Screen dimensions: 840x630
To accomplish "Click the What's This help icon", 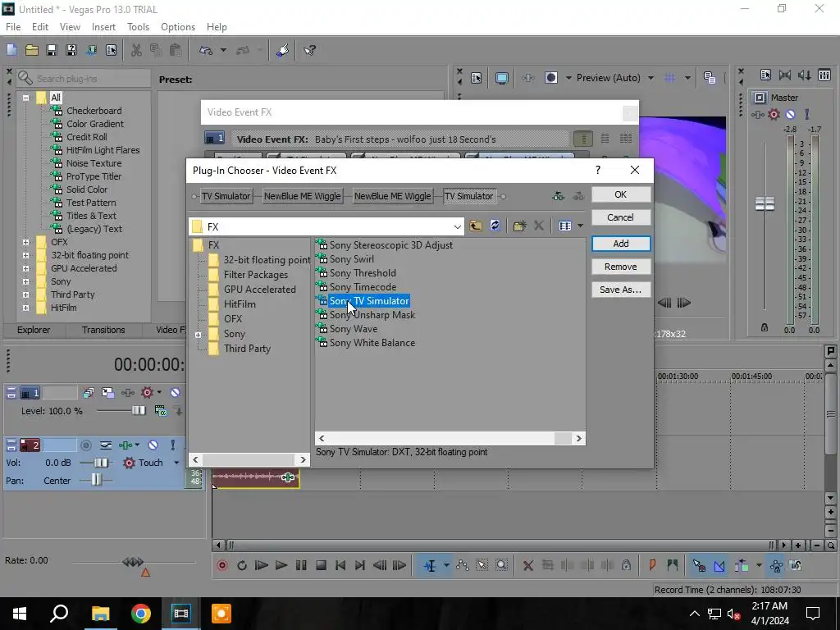I will pyautogui.click(x=309, y=50).
